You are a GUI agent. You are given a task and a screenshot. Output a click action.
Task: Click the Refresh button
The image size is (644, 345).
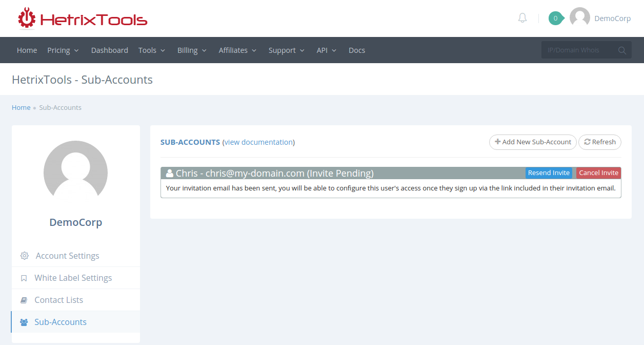pos(600,142)
